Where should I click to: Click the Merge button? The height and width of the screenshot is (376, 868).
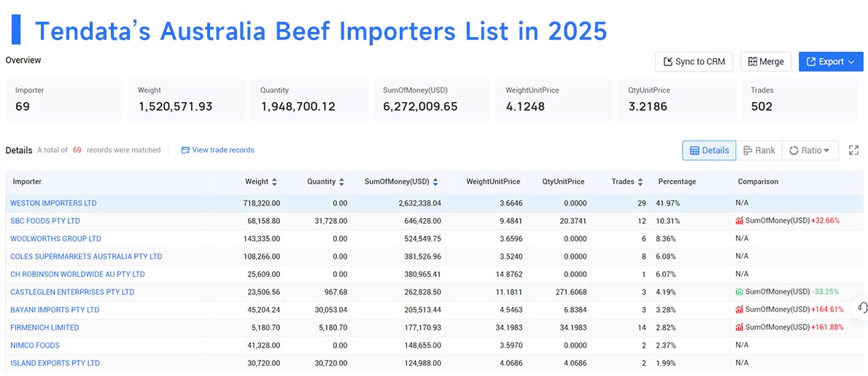(x=766, y=62)
